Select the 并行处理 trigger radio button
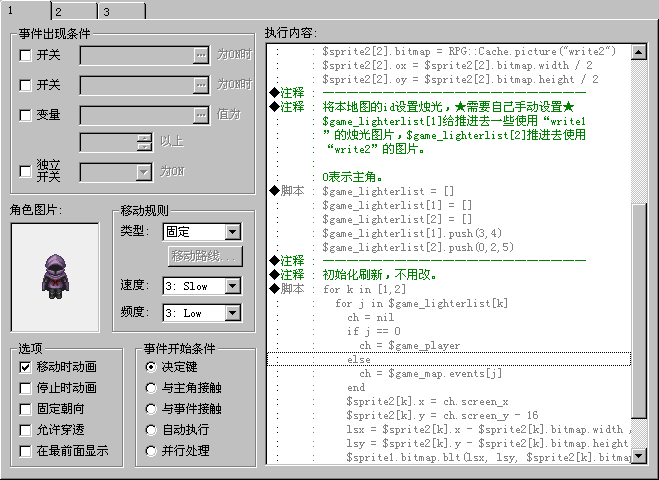 [x=150, y=451]
